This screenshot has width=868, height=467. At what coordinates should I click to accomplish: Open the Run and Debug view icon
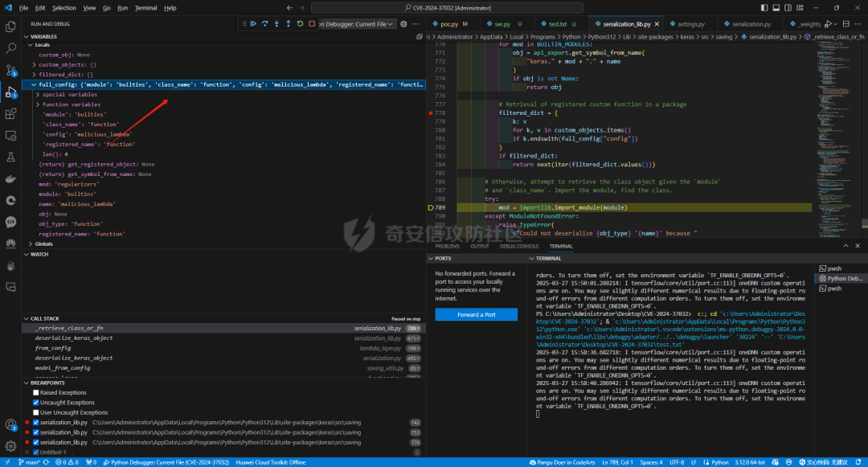point(10,92)
